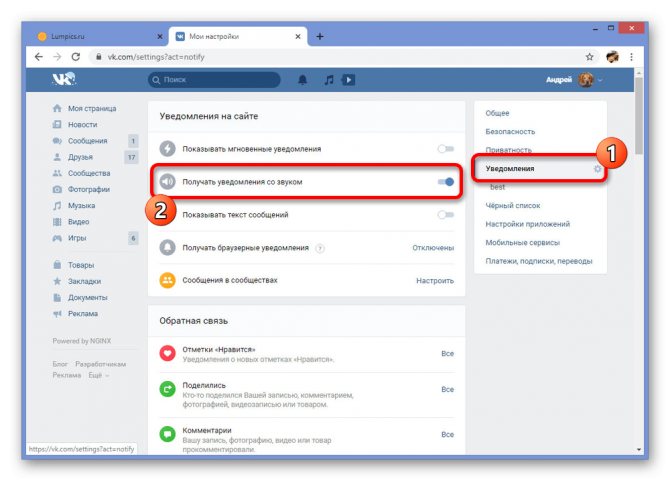The image size is (670, 481).
Task: Click the VK logo
Action: tap(64, 79)
